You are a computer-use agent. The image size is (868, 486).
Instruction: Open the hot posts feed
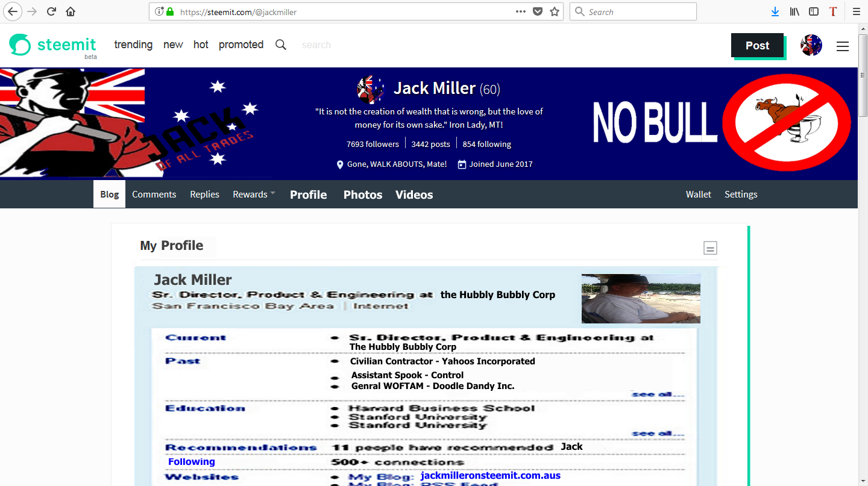pyautogui.click(x=201, y=45)
